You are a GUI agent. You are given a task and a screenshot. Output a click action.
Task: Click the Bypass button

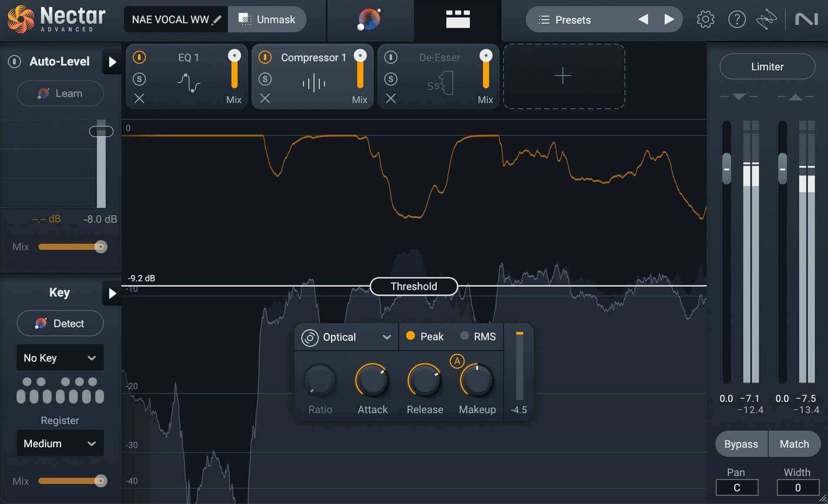(x=741, y=444)
